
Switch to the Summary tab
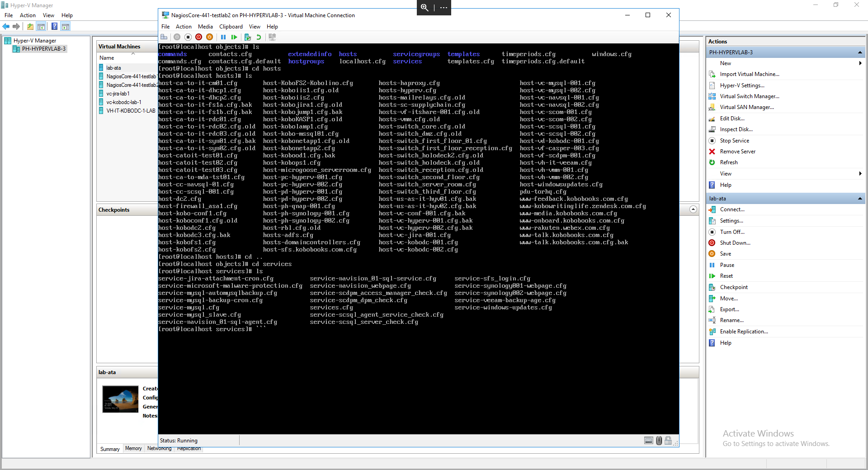point(110,449)
